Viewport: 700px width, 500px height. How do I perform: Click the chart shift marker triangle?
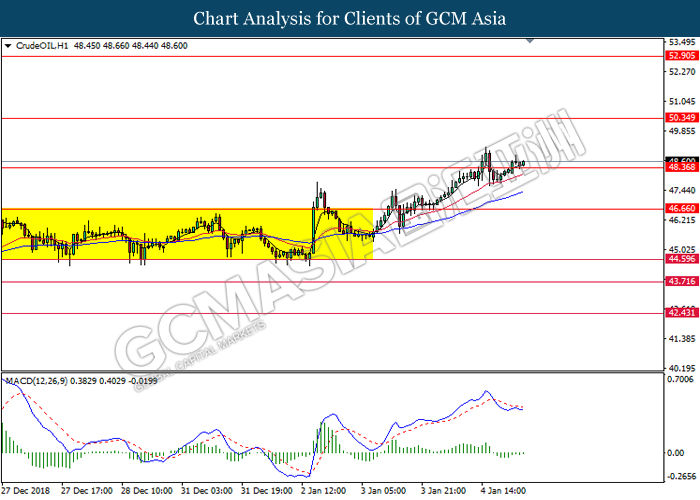pyautogui.click(x=530, y=41)
